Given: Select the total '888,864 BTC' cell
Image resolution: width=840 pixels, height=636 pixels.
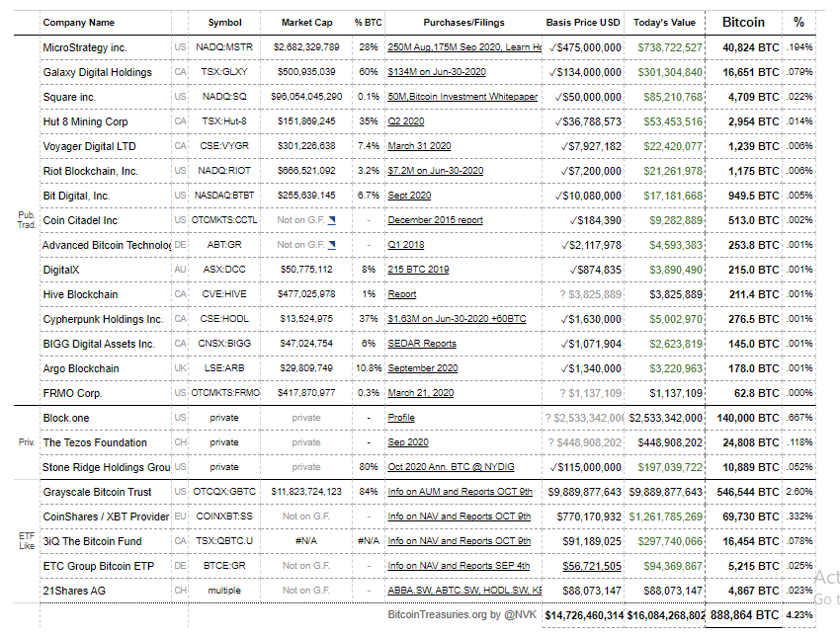Looking at the screenshot, I should coord(744,615).
